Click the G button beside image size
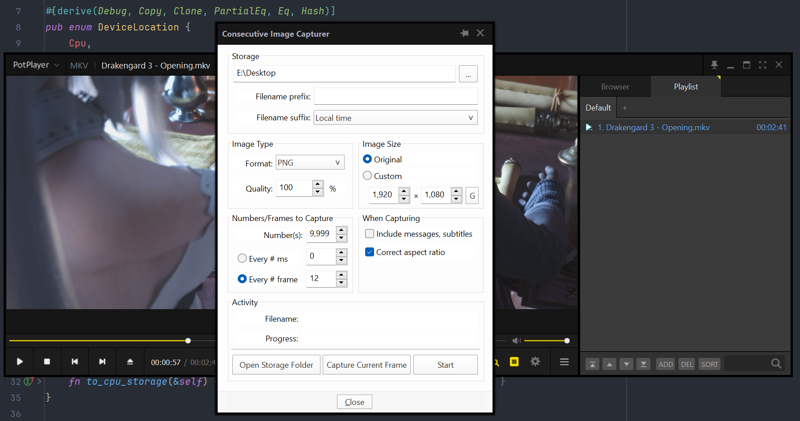 [472, 195]
